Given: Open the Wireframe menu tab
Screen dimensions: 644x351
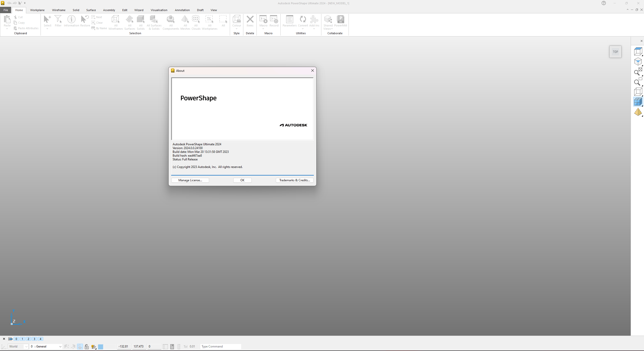Looking at the screenshot, I should (x=58, y=10).
